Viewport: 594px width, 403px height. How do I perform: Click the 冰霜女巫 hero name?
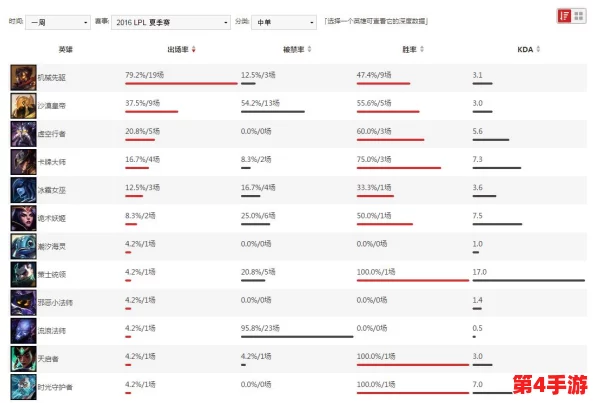(52, 190)
